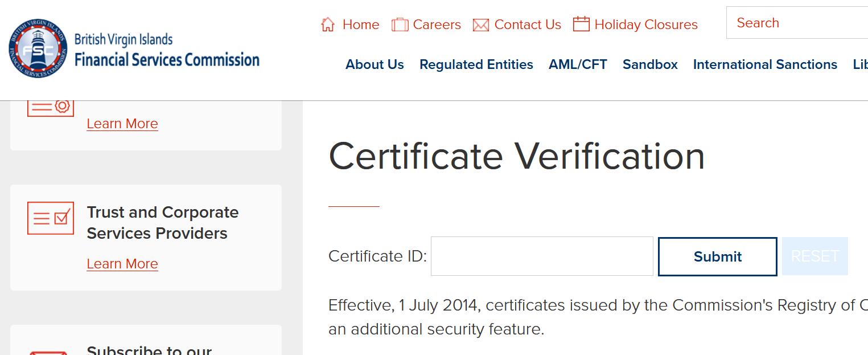Click the subscribe envelope icon in sidebar

[x=48, y=352]
